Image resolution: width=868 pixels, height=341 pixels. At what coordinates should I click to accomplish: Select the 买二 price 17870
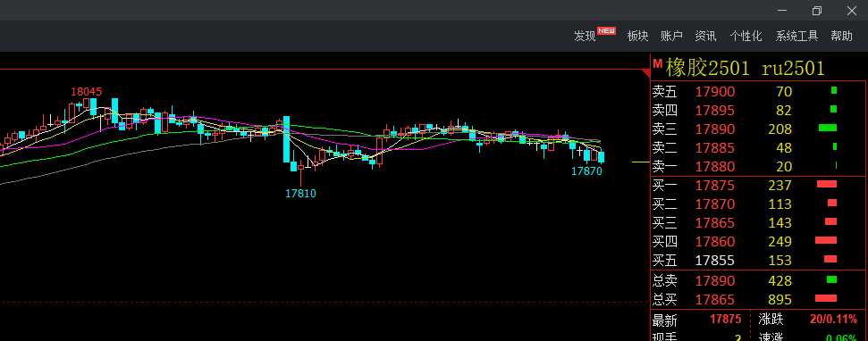pyautogui.click(x=715, y=204)
